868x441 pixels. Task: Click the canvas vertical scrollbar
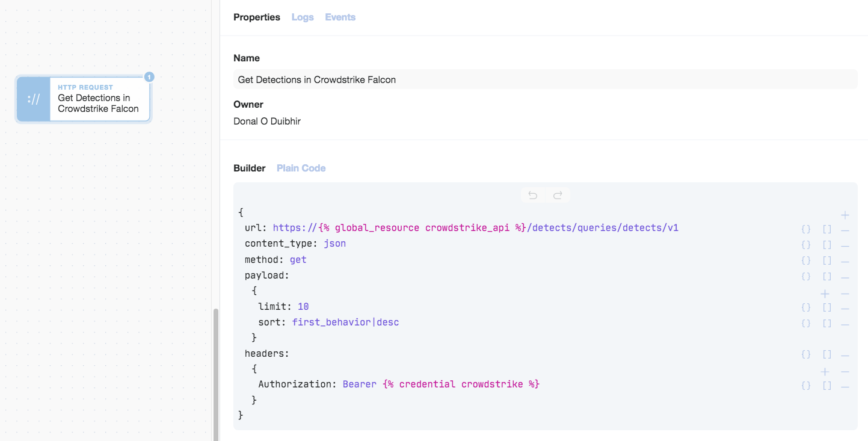pyautogui.click(x=215, y=374)
